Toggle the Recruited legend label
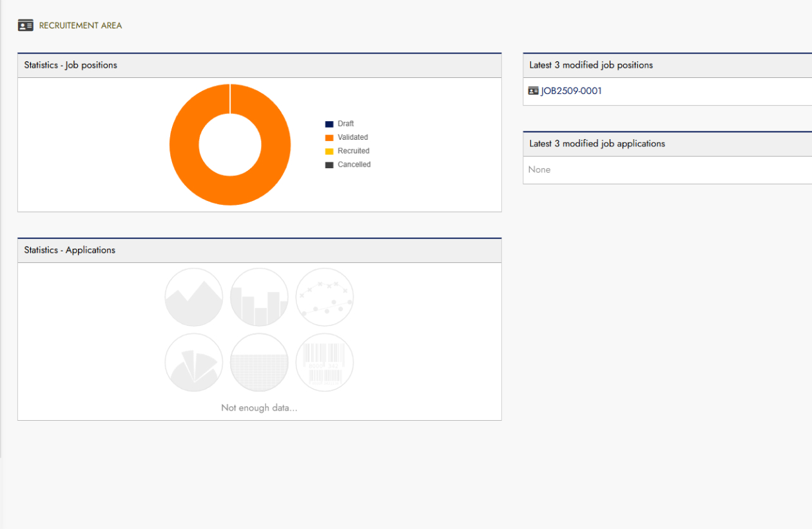The height and width of the screenshot is (529, 812). tap(353, 151)
